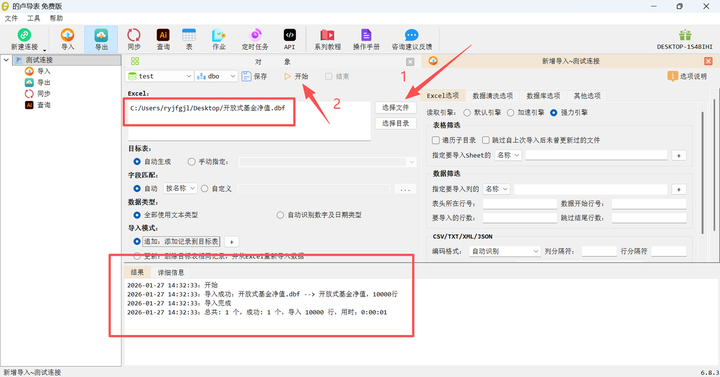Click the gift icon above DESKTOP-1S4BIHI
This screenshot has width=720, height=377.
coord(685,35)
